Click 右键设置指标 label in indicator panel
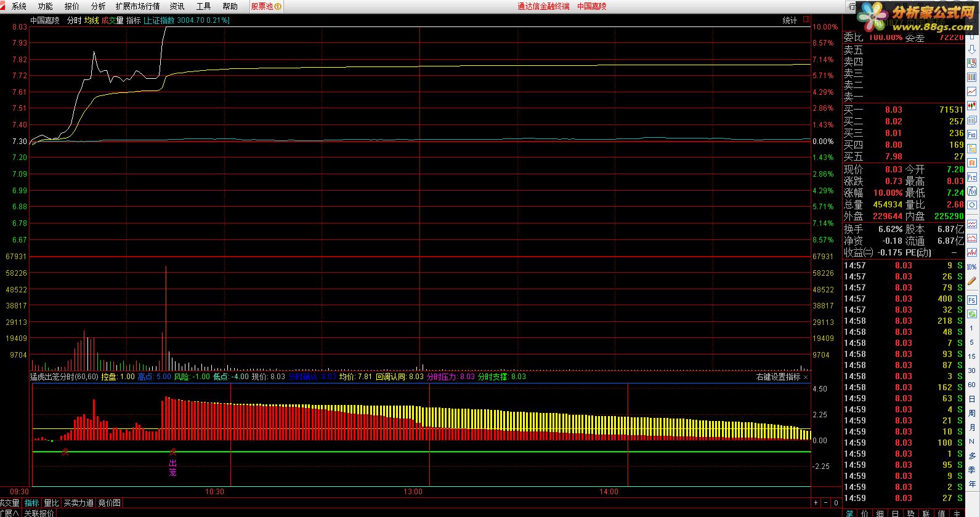Viewport: 980px width, 517px height. 778,377
